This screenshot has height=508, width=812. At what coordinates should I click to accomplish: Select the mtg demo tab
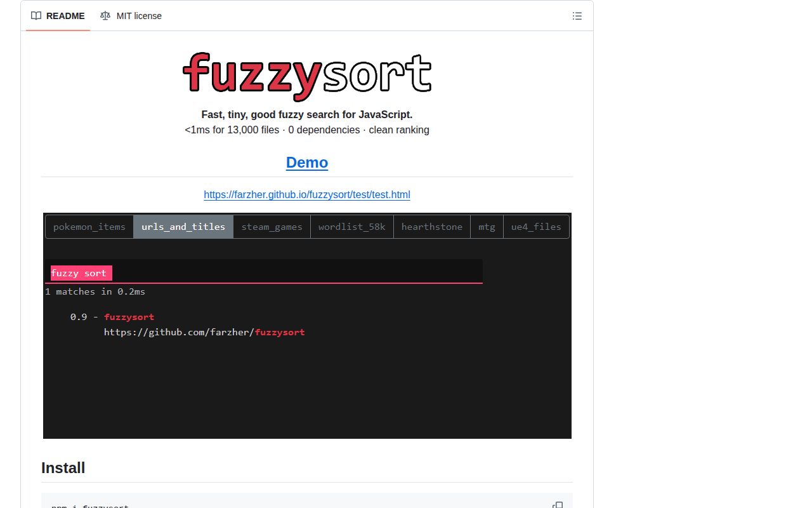pos(487,227)
